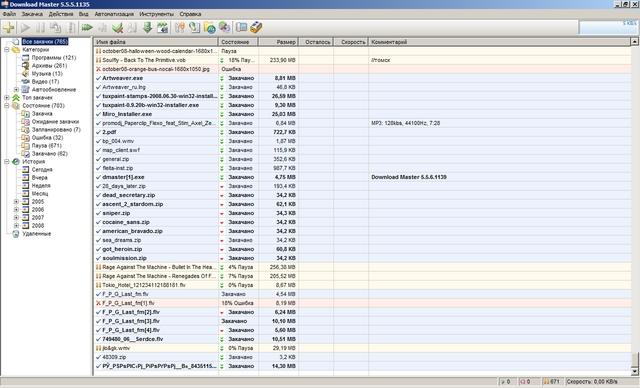Open the Файл menu

[x=9, y=14]
